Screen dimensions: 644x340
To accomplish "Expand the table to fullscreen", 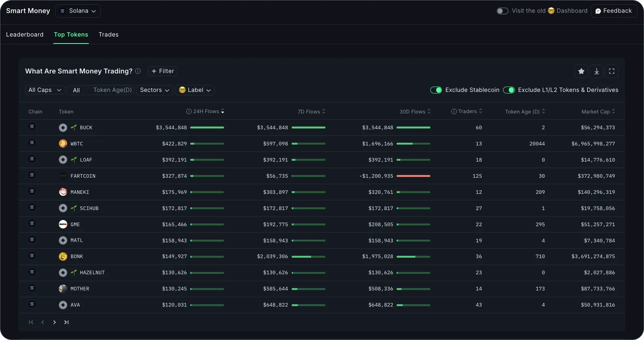I will [x=611, y=71].
